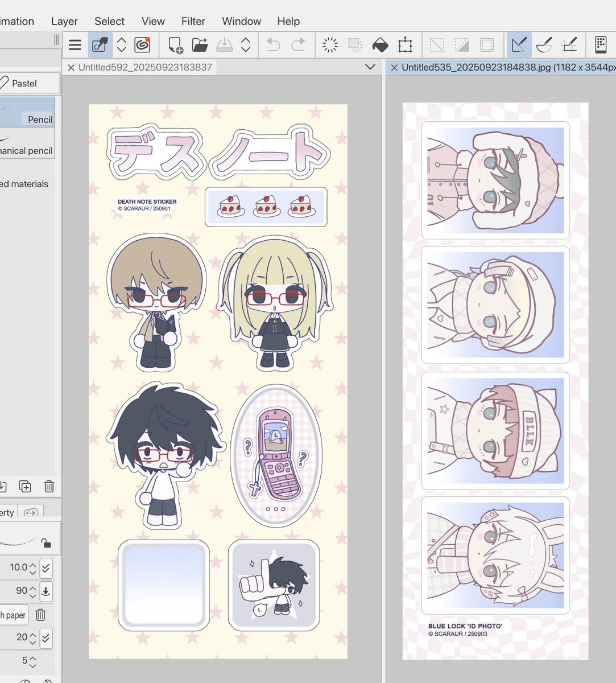Open the View menu
The width and height of the screenshot is (616, 683).
(153, 21)
